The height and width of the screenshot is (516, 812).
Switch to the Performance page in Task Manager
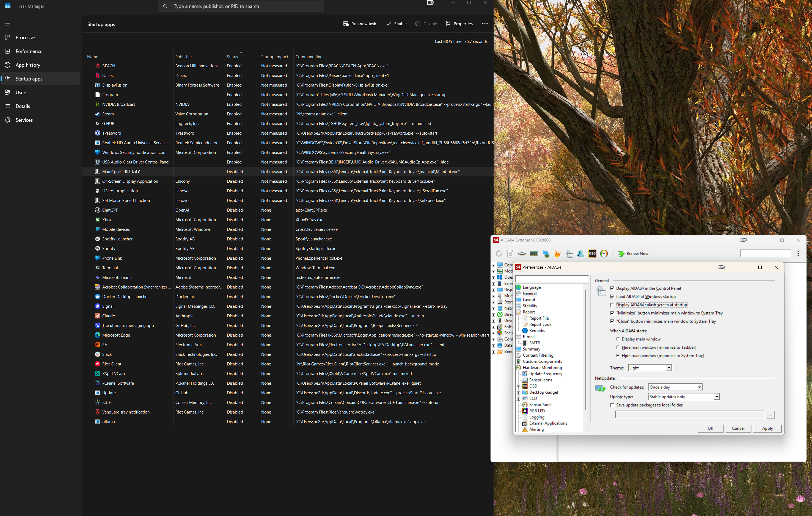click(29, 51)
